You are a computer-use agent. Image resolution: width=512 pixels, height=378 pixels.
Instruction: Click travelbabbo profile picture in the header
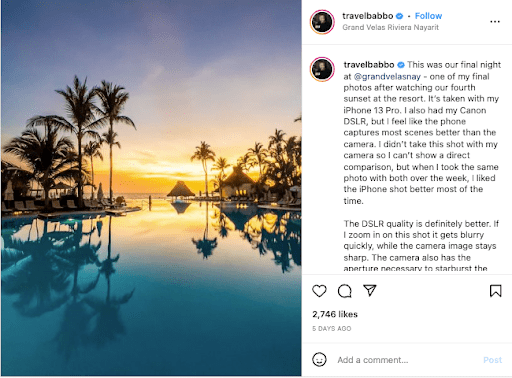[x=322, y=22]
